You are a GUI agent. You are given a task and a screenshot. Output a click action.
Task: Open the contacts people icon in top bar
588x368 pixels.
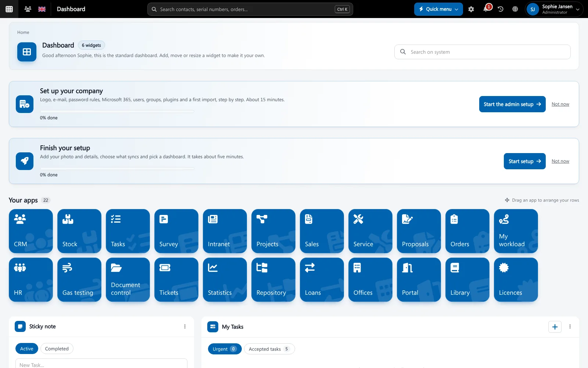tap(28, 9)
